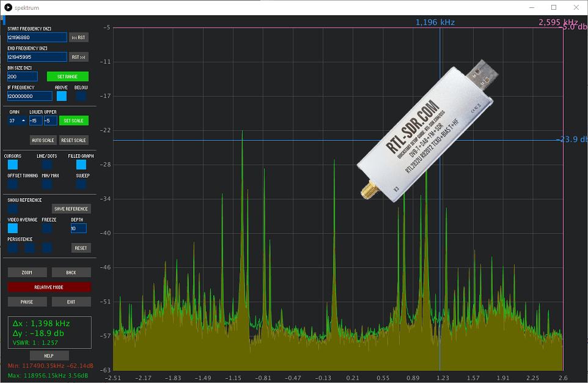
Task: Toggle the second PERSISTENCE box
Action: (x=29, y=247)
